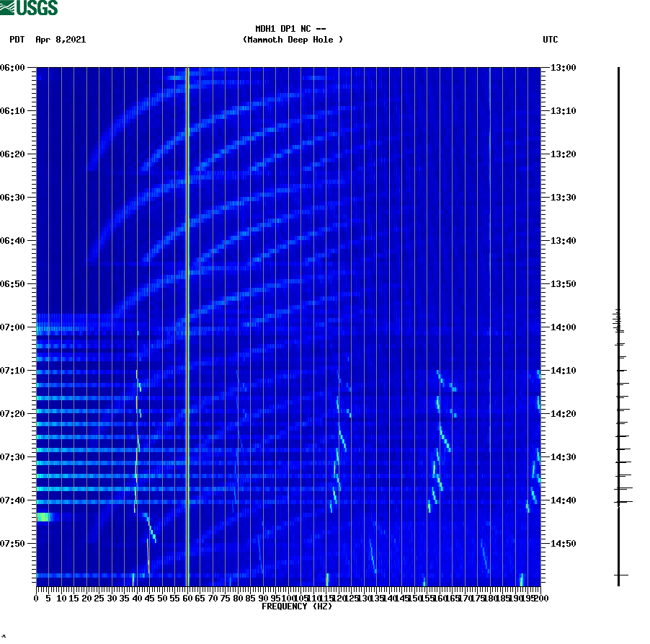The width and height of the screenshot is (650, 644).
Task: Click the 13:00 UTC time label
Action: point(564,69)
